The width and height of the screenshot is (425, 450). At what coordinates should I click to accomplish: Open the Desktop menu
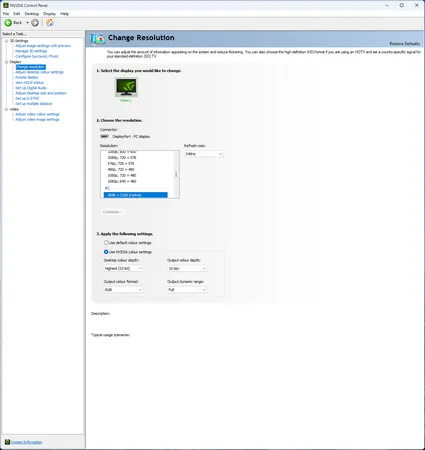[32, 14]
